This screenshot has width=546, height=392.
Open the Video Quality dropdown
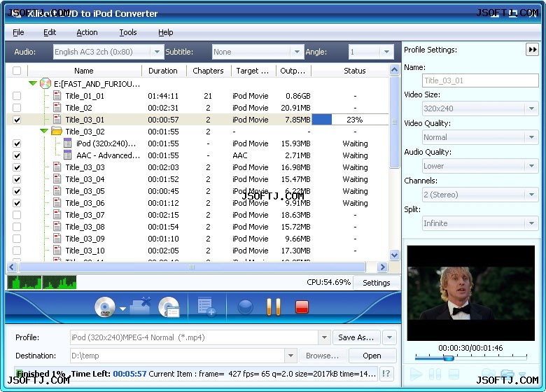pyautogui.click(x=531, y=137)
